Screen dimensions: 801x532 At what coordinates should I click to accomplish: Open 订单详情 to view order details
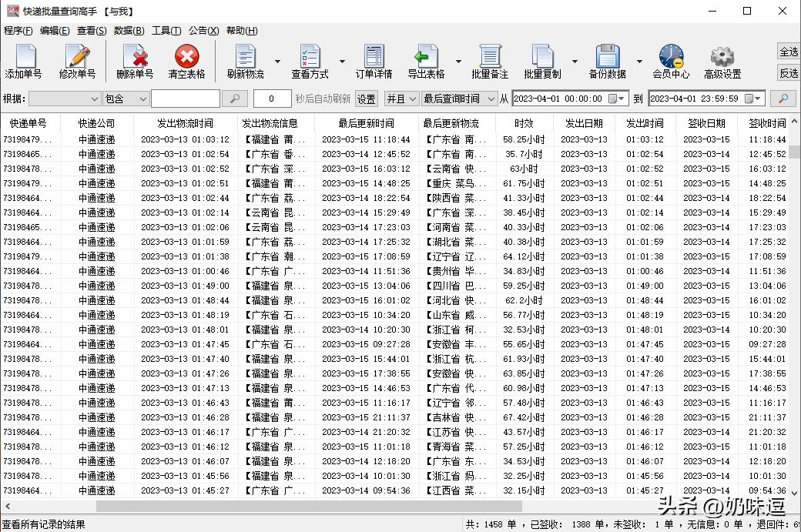coord(374,60)
